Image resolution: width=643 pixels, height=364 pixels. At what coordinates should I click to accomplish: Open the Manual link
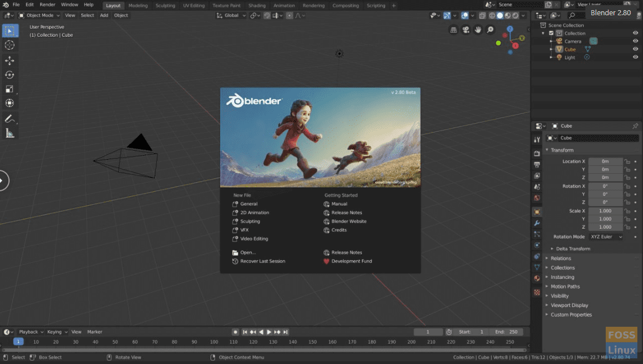335,204
